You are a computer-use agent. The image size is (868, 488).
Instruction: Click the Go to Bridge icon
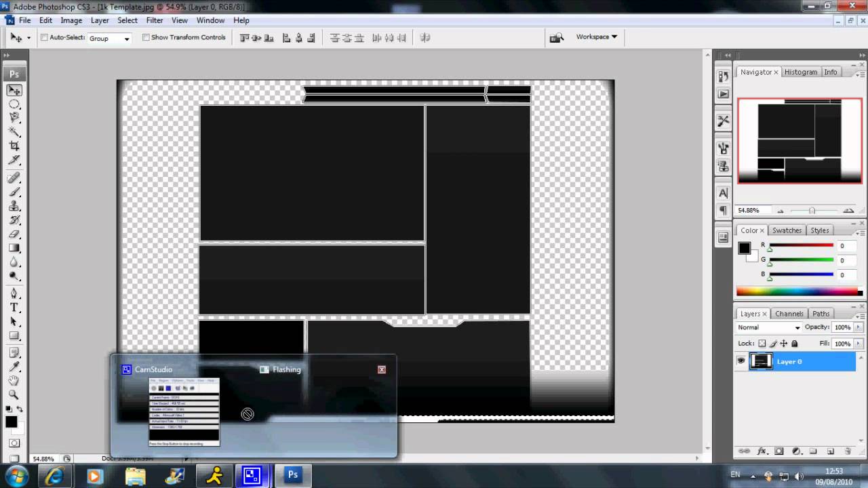[x=557, y=37]
